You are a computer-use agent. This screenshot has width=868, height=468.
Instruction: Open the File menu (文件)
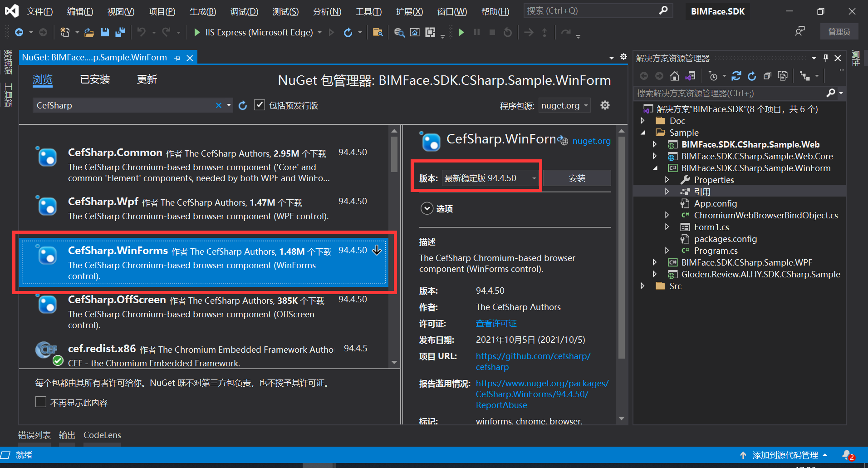point(40,11)
